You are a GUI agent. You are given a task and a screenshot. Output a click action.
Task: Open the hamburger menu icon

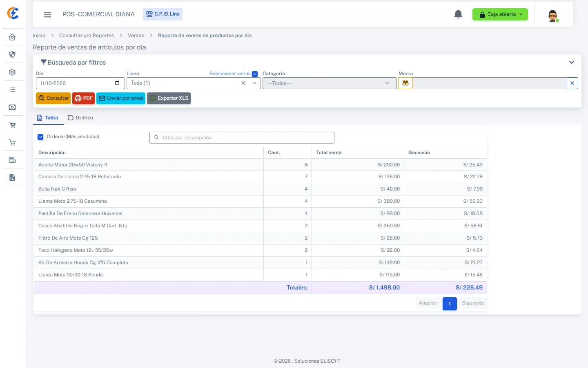(47, 14)
